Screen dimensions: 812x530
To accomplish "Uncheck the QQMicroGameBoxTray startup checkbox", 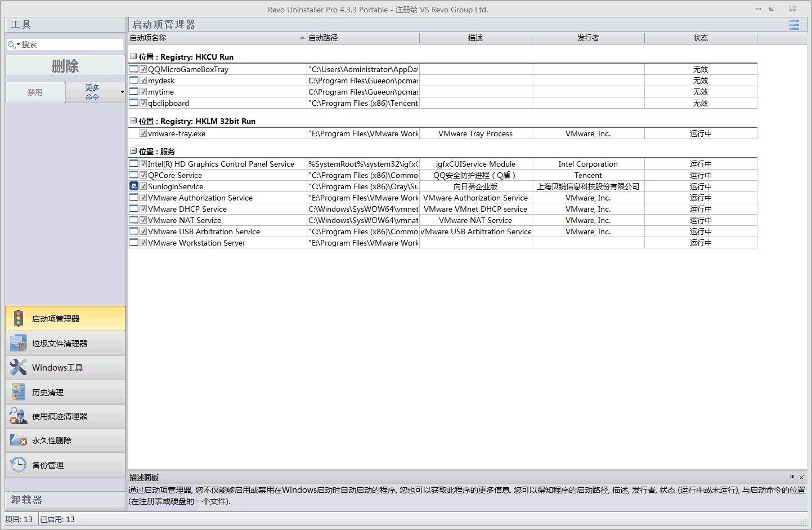I will point(143,69).
